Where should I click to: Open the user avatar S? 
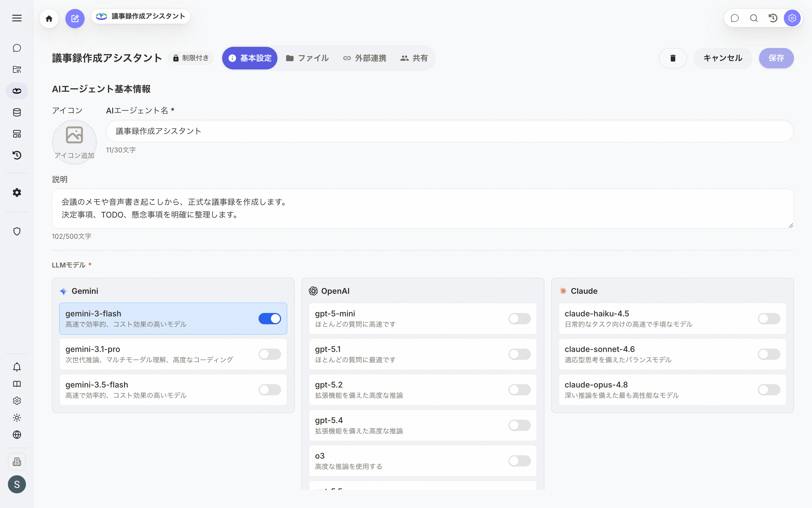pyautogui.click(x=17, y=484)
